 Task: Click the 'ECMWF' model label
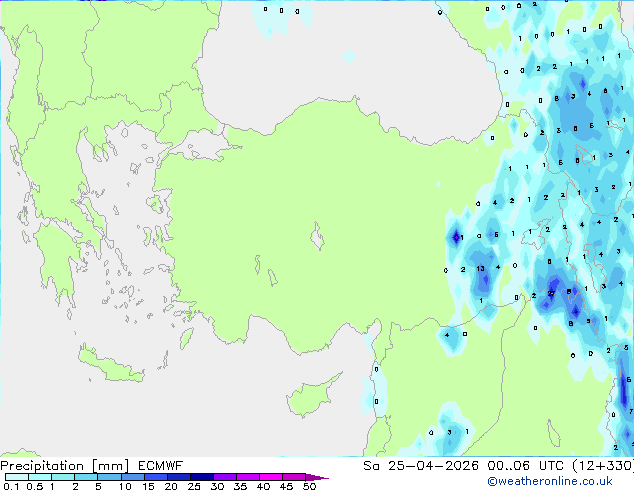(x=161, y=466)
